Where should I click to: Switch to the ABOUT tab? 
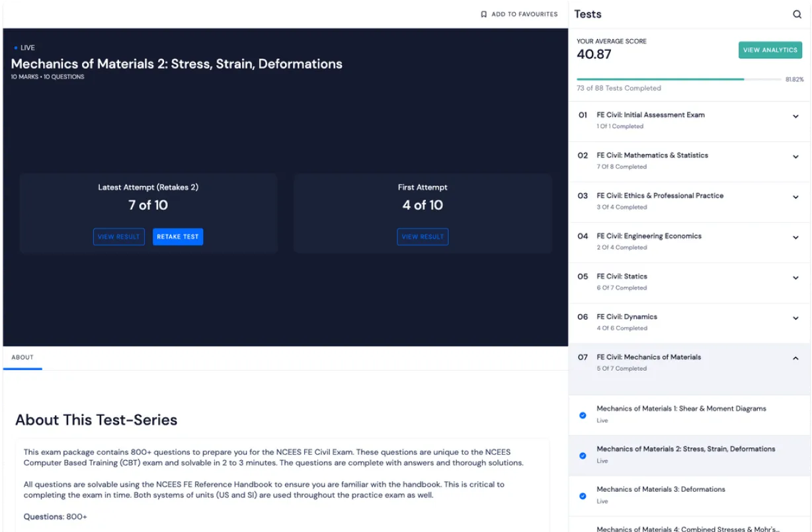pos(22,357)
